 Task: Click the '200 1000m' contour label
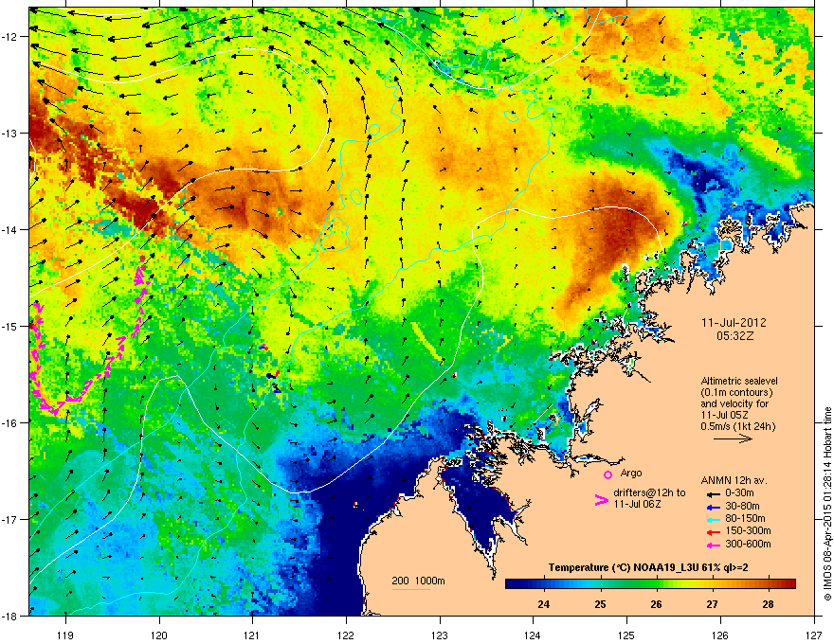418,581
